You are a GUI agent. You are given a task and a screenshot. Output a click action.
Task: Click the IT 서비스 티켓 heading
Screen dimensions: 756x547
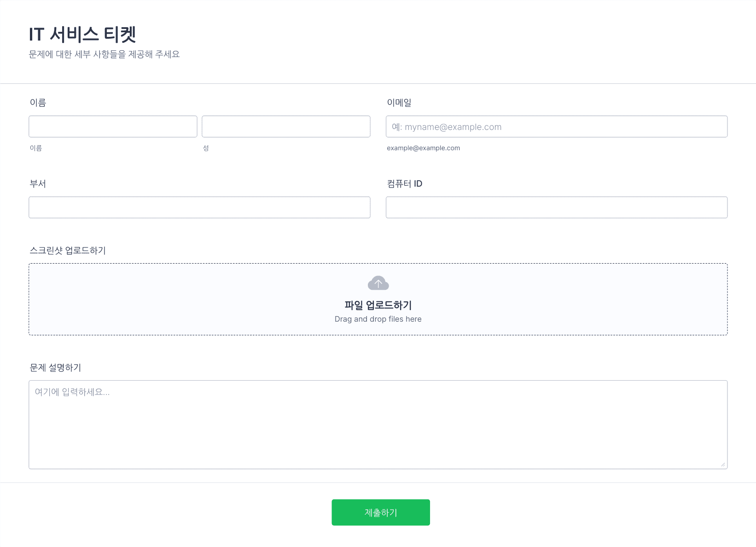(82, 35)
